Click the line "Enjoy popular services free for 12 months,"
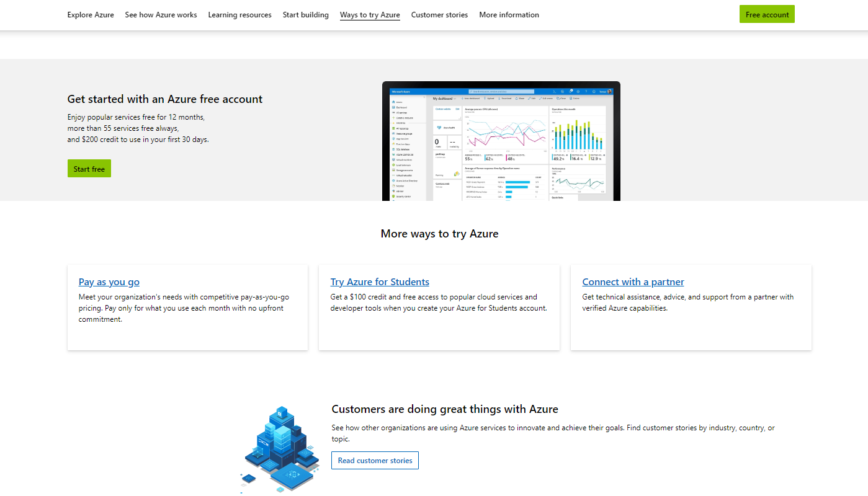The image size is (868, 496). (136, 117)
